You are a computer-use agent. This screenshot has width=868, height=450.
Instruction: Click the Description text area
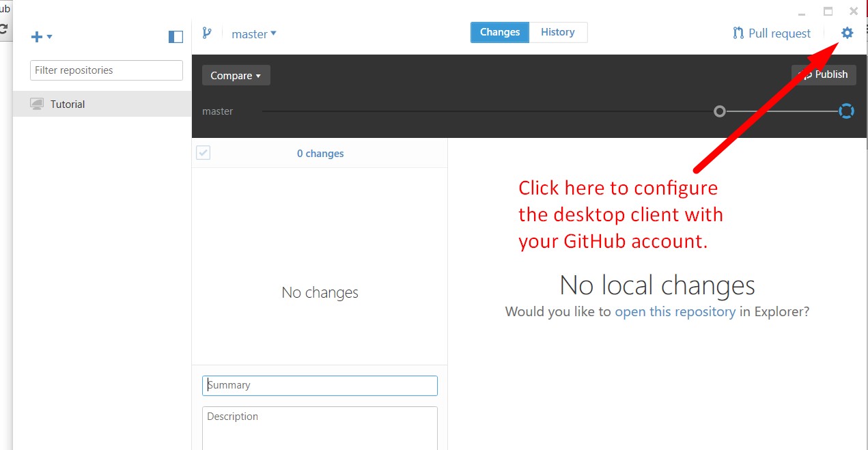click(x=320, y=428)
